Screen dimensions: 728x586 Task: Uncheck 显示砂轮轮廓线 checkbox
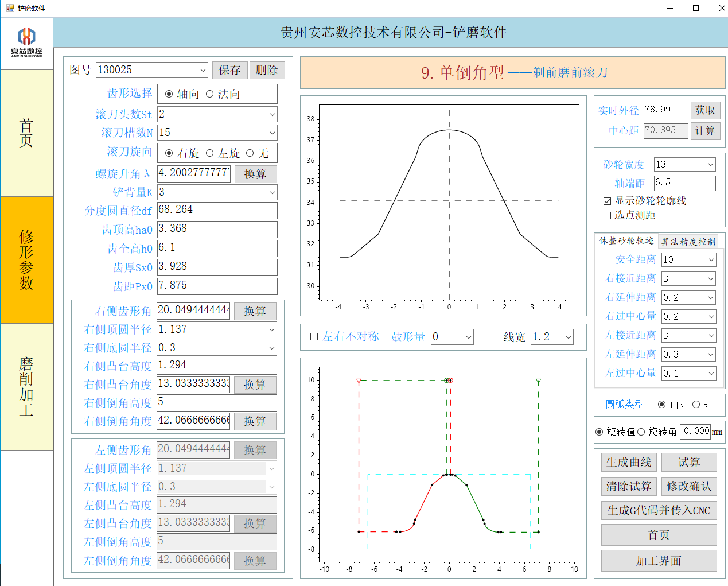click(607, 201)
